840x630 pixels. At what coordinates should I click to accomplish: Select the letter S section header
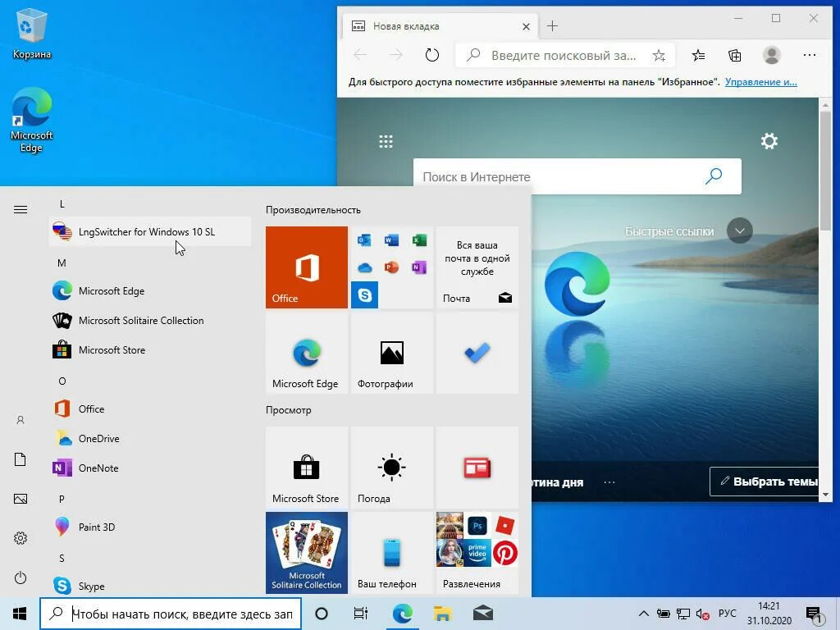(x=62, y=558)
